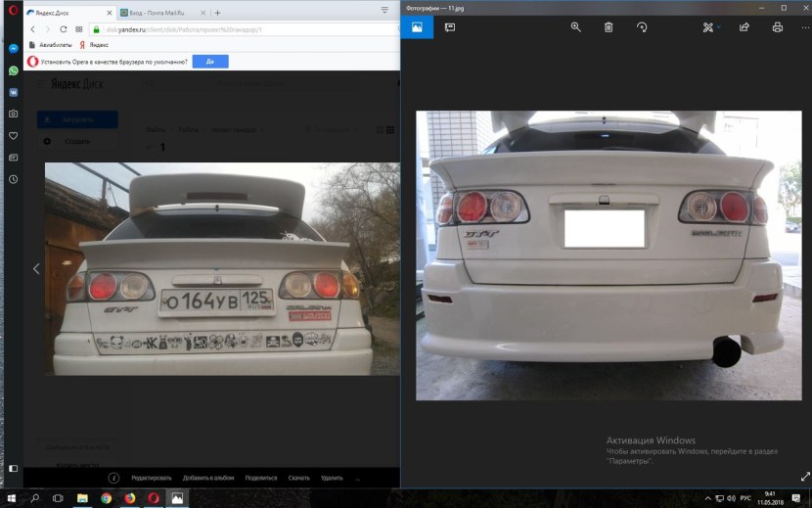
Task: Share the photo via the share icon
Action: [x=744, y=27]
